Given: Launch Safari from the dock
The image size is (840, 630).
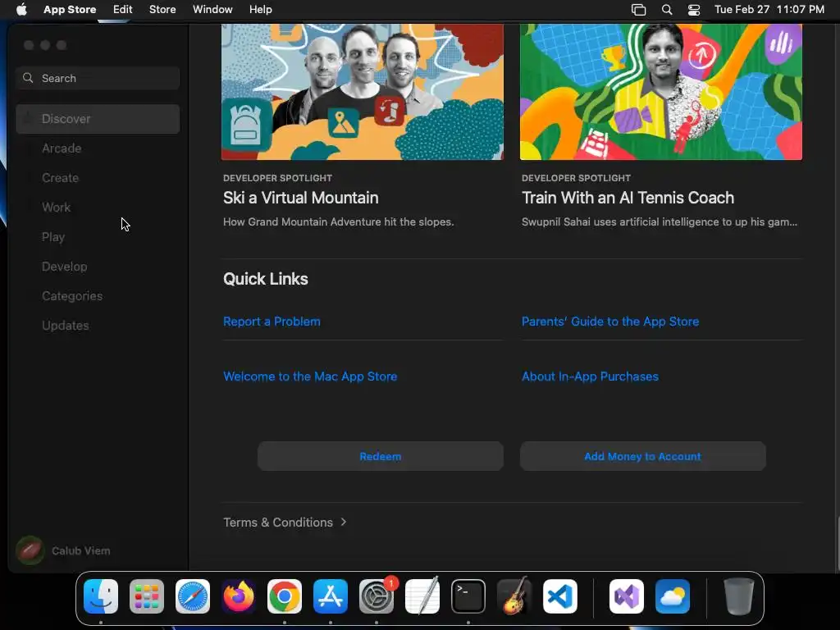Looking at the screenshot, I should point(193,596).
